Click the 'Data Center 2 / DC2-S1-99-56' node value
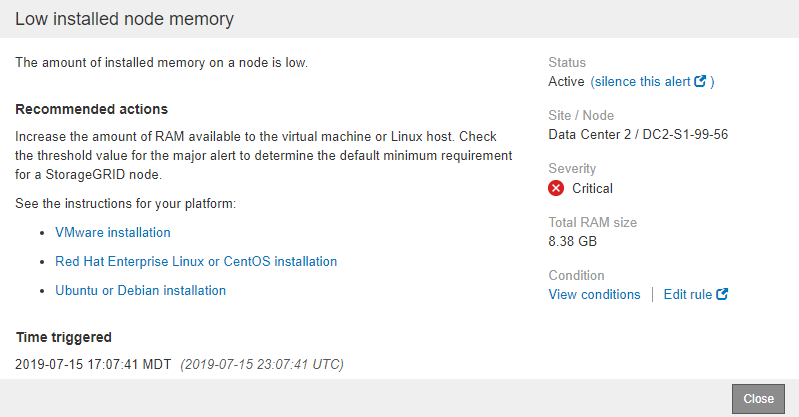The width and height of the screenshot is (799, 417). click(638, 135)
